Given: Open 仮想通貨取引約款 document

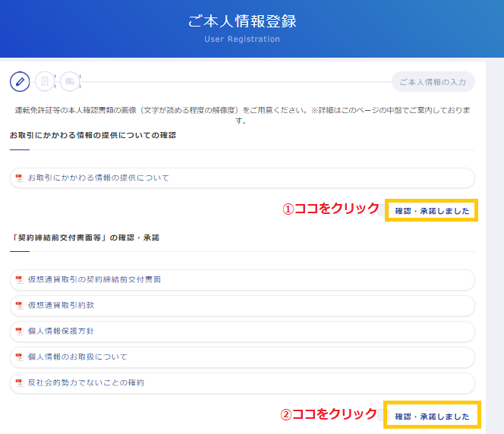Looking at the screenshot, I should [x=242, y=306].
